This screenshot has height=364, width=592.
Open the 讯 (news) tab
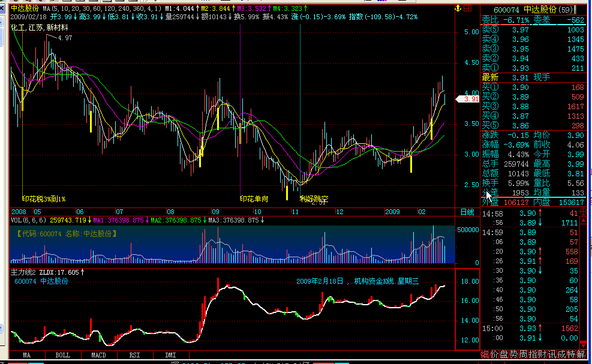[x=552, y=354]
